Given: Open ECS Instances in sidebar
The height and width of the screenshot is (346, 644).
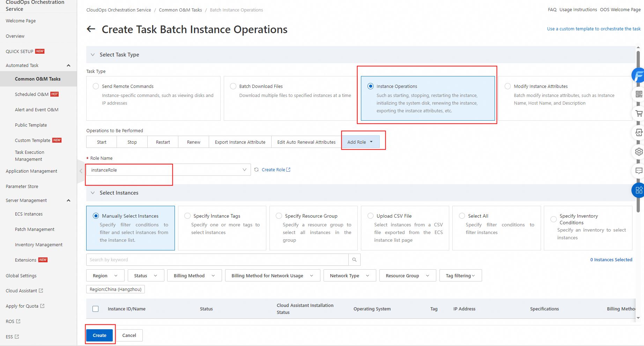Looking at the screenshot, I should 29,214.
